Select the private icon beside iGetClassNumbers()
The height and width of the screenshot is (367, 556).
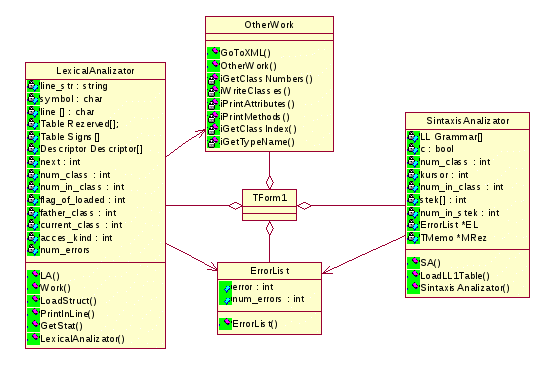click(x=213, y=79)
